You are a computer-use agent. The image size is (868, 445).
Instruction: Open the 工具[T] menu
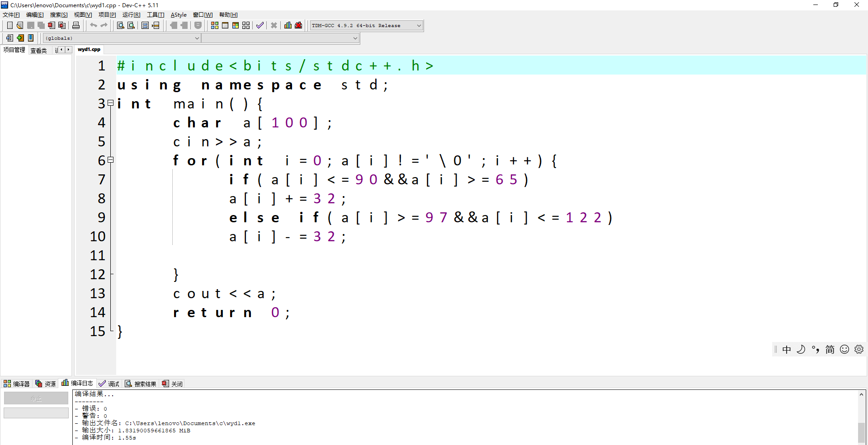pos(156,15)
